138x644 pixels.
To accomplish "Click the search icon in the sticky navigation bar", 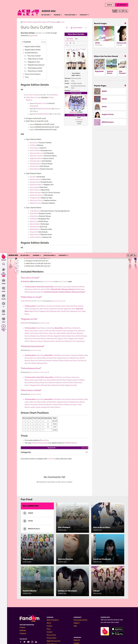I will point(128,255).
